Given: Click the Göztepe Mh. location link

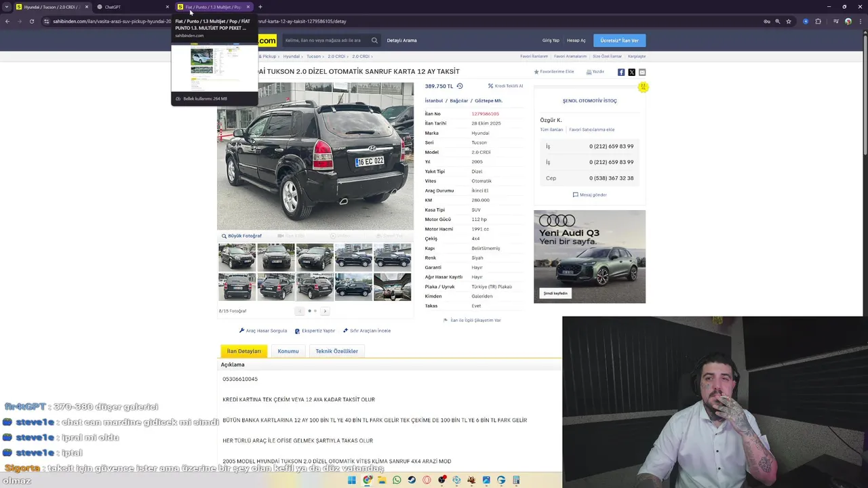Looking at the screenshot, I should coord(488,101).
